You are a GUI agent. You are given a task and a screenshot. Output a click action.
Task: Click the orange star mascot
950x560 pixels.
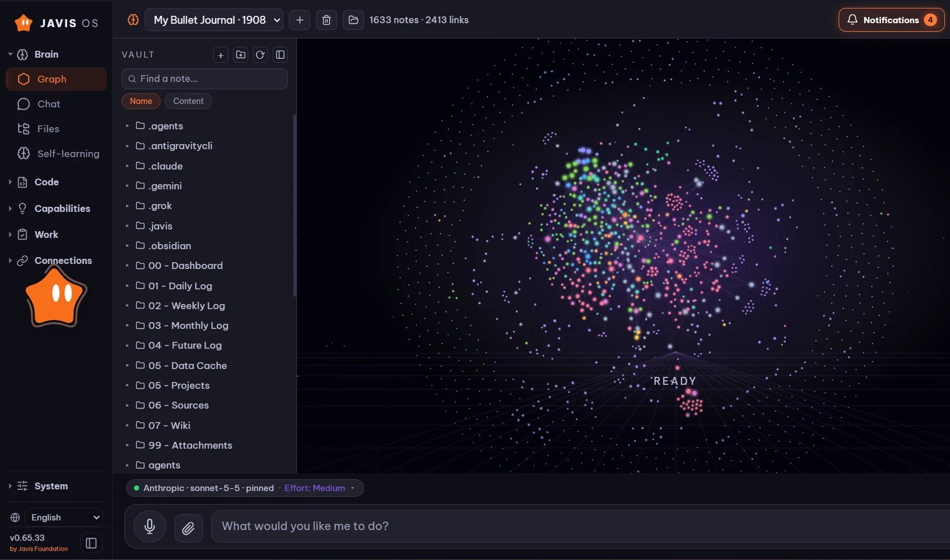pos(55,297)
